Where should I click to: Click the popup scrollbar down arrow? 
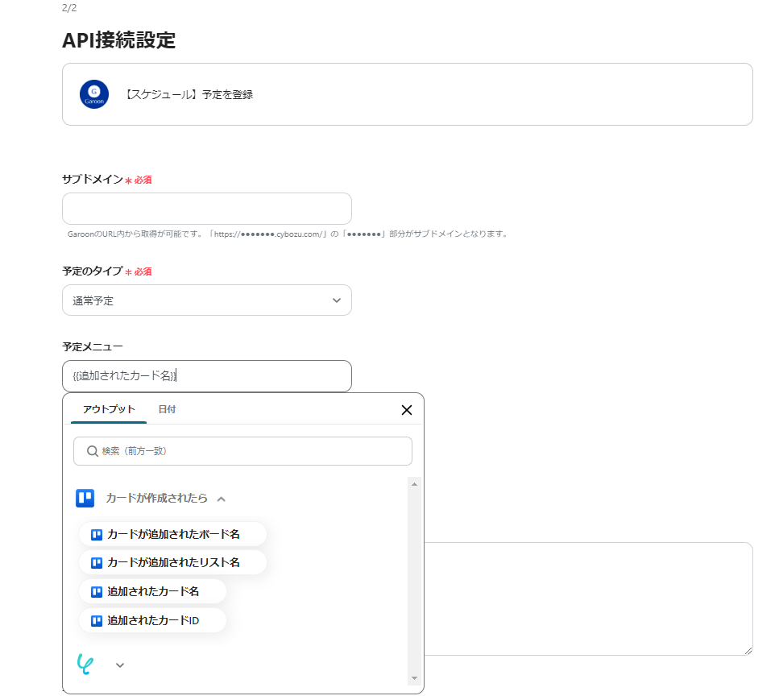[414, 678]
